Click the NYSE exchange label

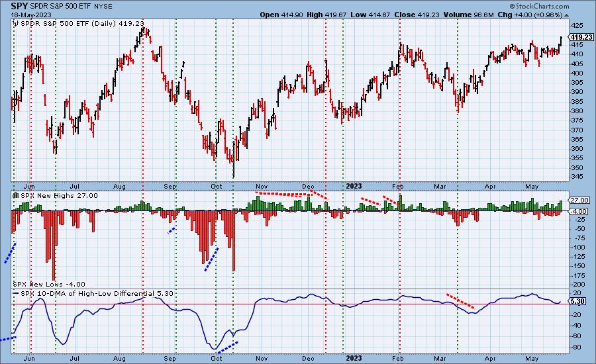[x=103, y=7]
